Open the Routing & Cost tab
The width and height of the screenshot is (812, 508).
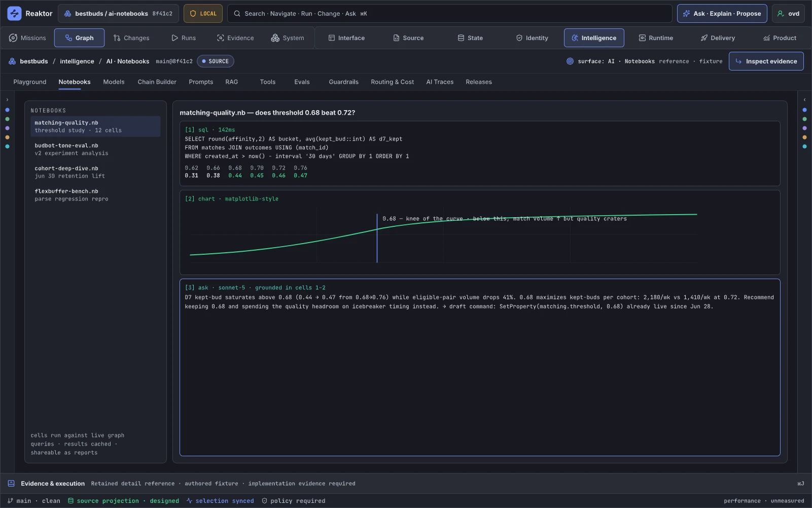click(x=392, y=82)
